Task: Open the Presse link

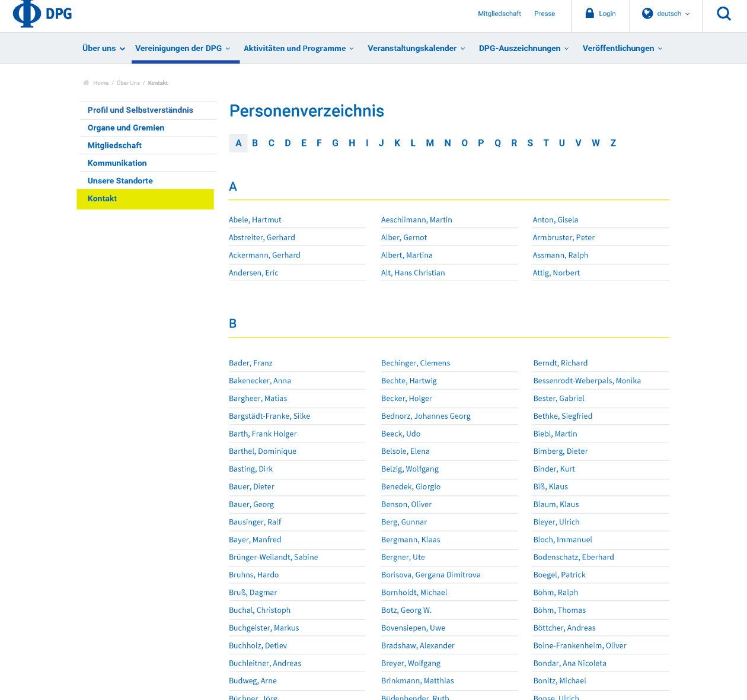Action: [544, 14]
